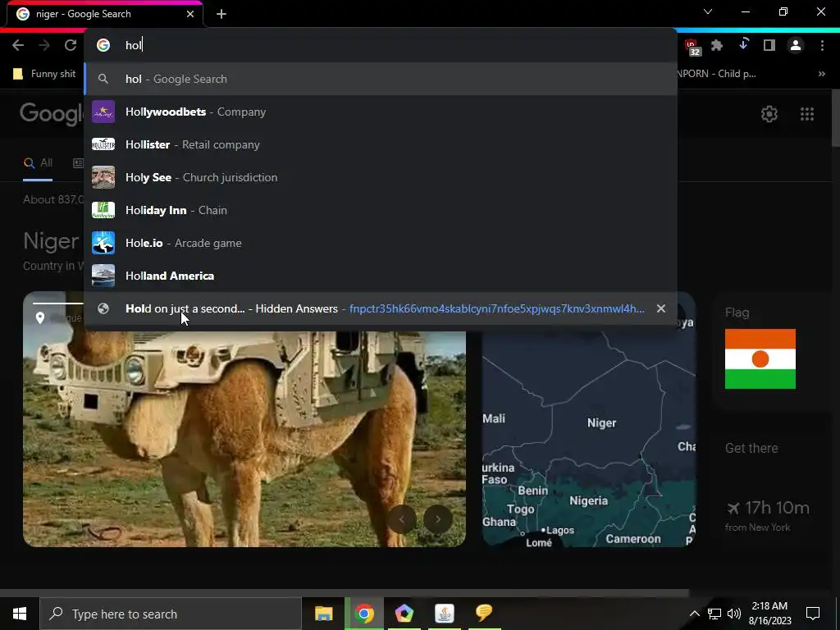
Task: Open the network status tray icon
Action: (714, 614)
